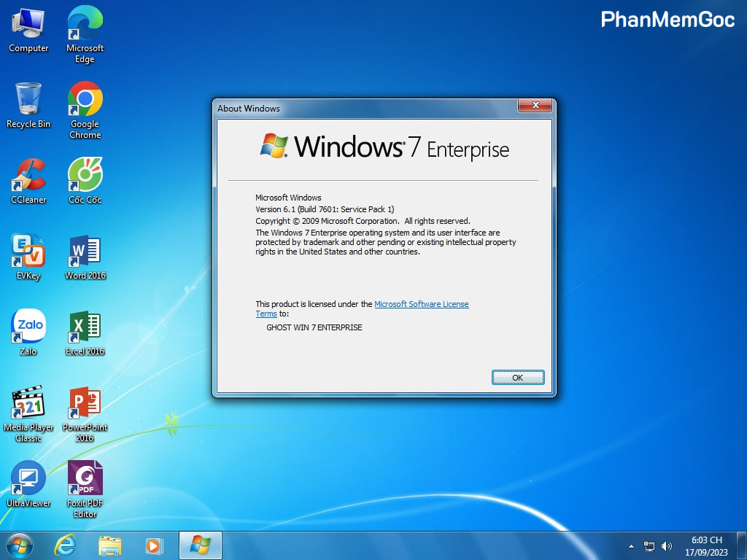The height and width of the screenshot is (560, 747).
Task: Open the Microsoft Software License Terms link
Action: point(421,304)
